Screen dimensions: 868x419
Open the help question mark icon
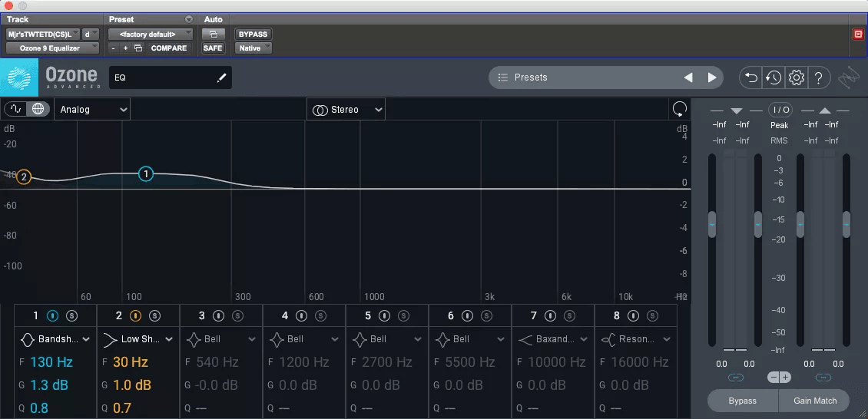pos(819,78)
